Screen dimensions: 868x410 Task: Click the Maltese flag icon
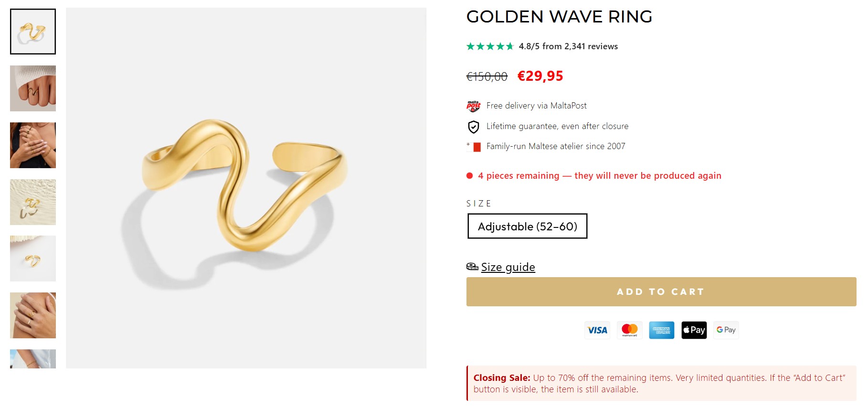pos(474,147)
